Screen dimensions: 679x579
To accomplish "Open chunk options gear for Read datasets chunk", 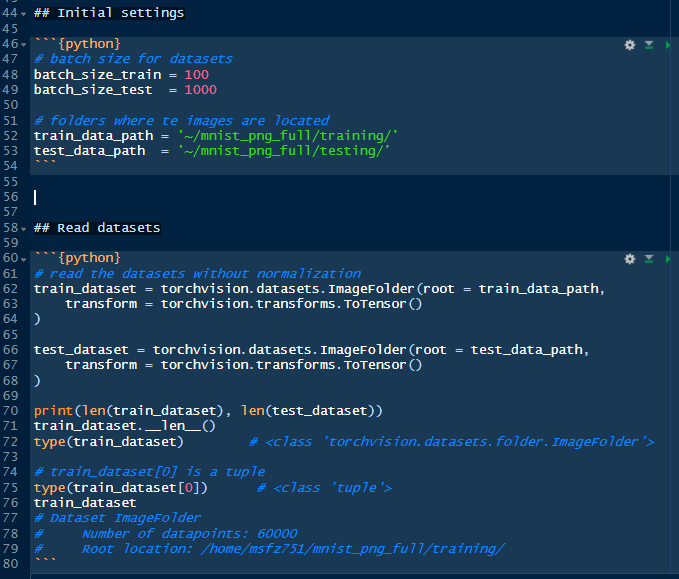I will tap(629, 259).
